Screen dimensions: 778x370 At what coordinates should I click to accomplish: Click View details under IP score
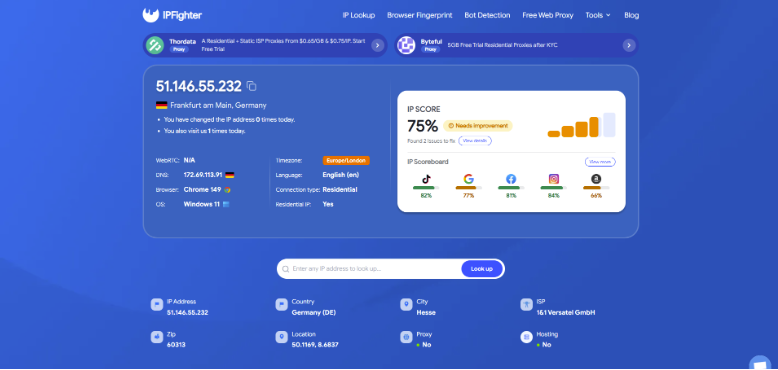(x=475, y=141)
